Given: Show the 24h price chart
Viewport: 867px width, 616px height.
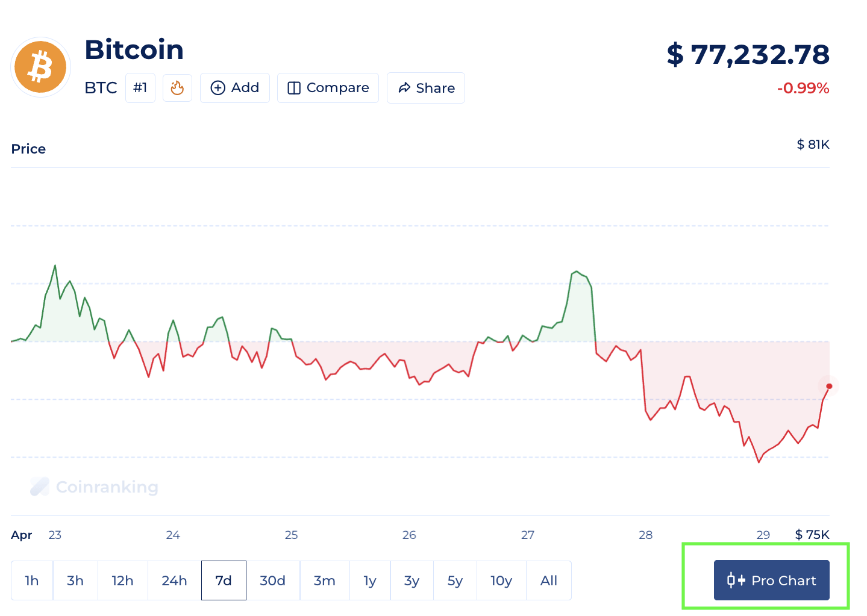Looking at the screenshot, I should pos(174,580).
